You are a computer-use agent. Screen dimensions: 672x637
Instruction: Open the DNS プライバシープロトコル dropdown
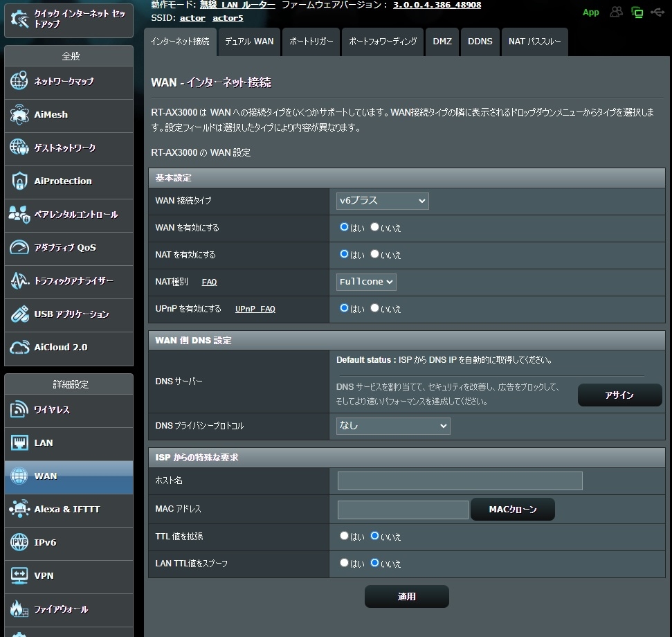click(393, 426)
